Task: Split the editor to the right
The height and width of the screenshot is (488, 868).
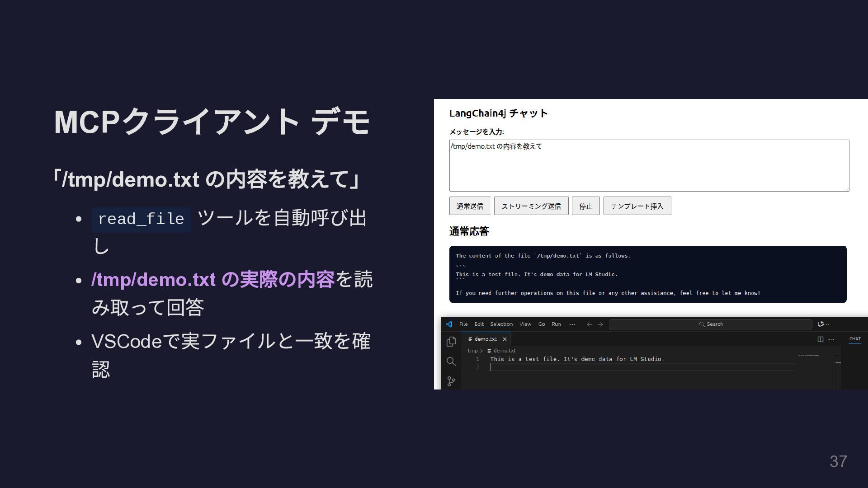Action: click(820, 339)
